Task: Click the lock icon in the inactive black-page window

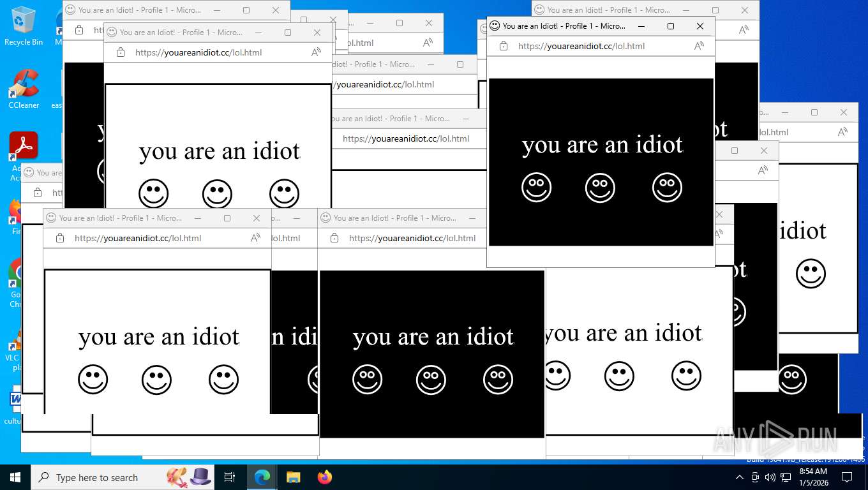Action: 334,238
